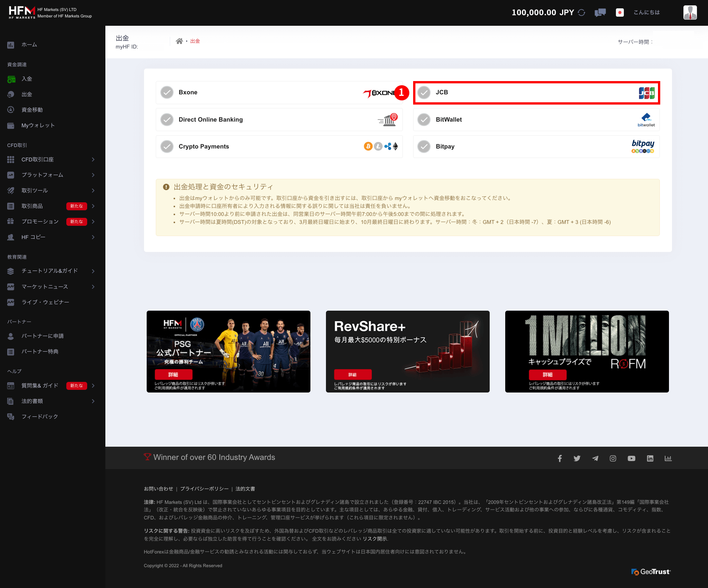This screenshot has height=588, width=708.
Task: Expand the 法的書類 sidebar section
Action: click(34, 401)
